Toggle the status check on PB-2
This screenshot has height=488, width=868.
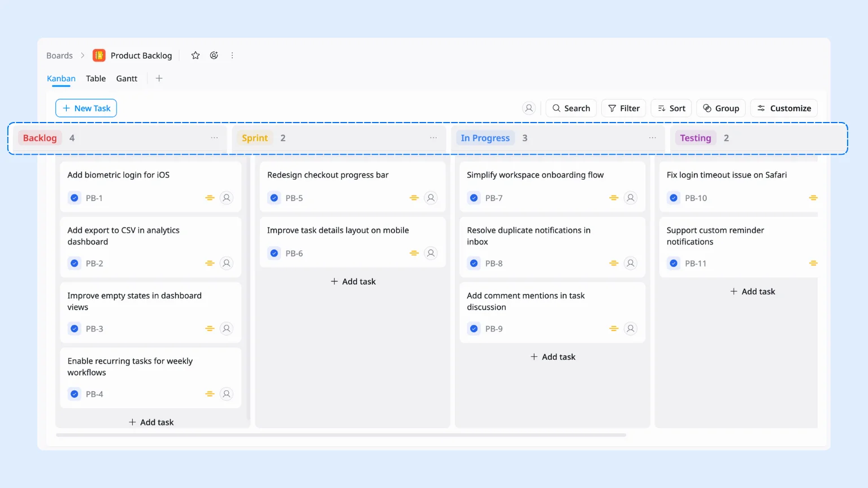(75, 263)
